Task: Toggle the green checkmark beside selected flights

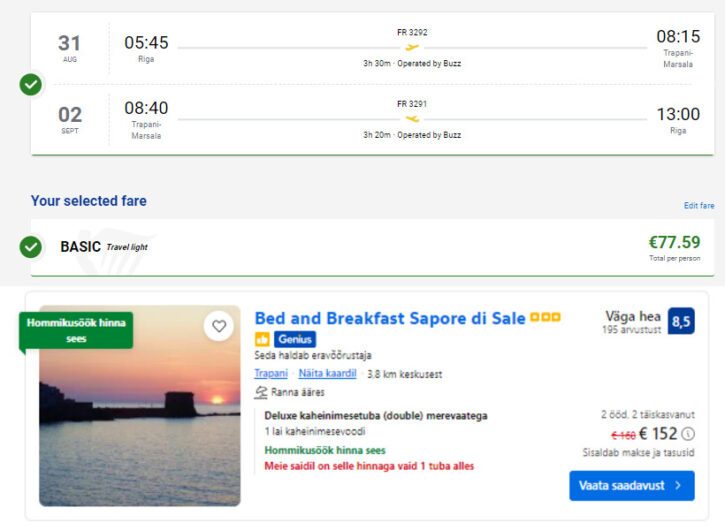Action: click(31, 85)
